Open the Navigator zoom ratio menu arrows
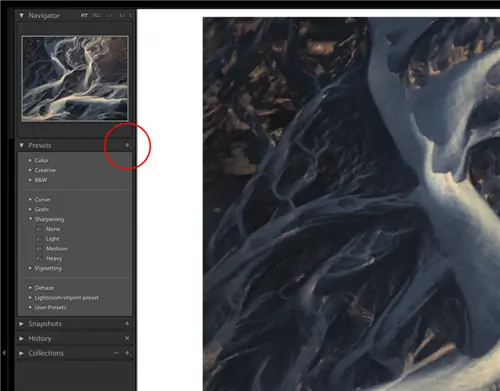500x391 pixels. point(130,15)
